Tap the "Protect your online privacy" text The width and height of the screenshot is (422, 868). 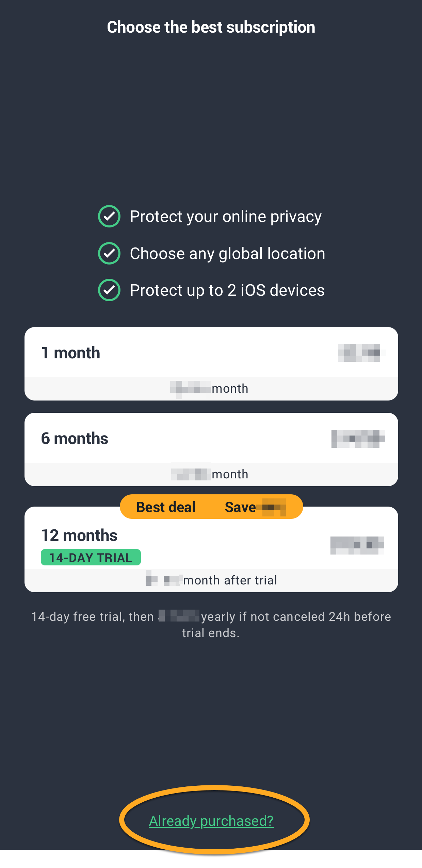tap(226, 217)
